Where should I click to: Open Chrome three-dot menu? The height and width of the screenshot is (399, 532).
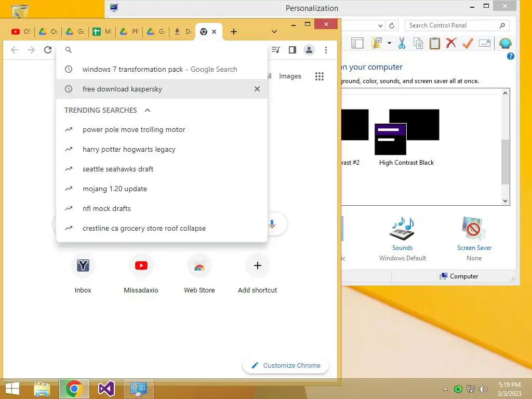326,50
